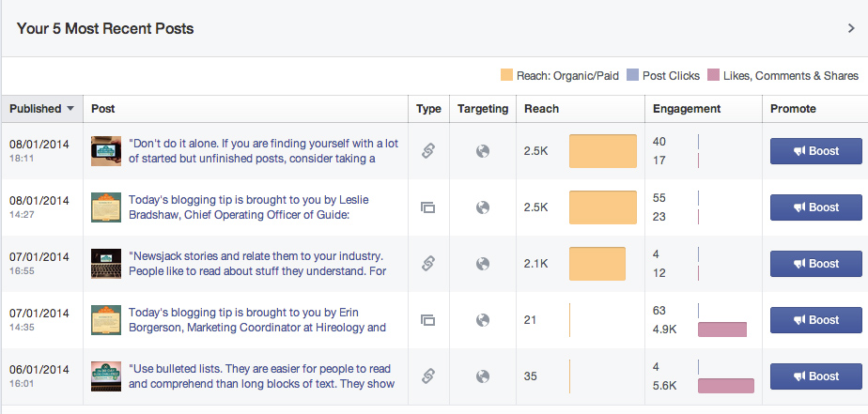Screen dimensions: 868x414
Task: Boost the 07/01/2014 14:35 post
Action: [x=816, y=320]
